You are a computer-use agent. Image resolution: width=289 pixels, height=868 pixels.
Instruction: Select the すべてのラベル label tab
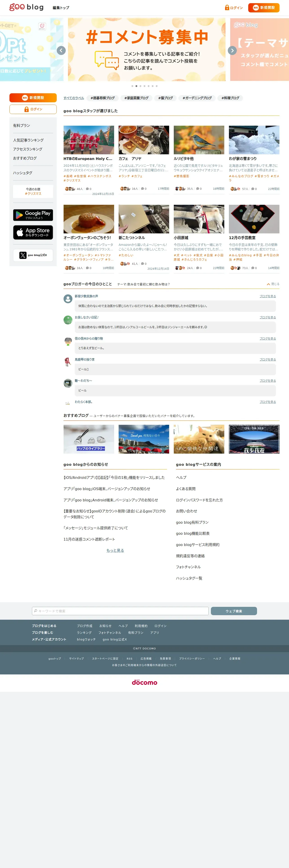(74, 98)
